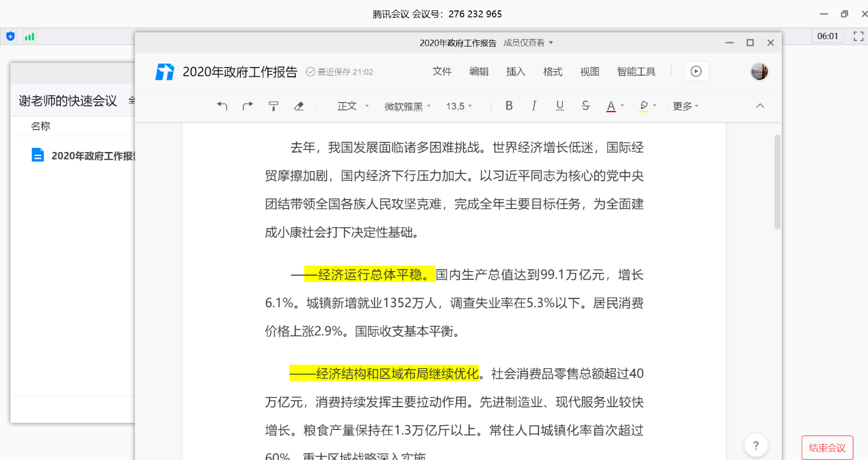
Task: Expand the 13.5 font size dropdown
Action: click(x=459, y=106)
